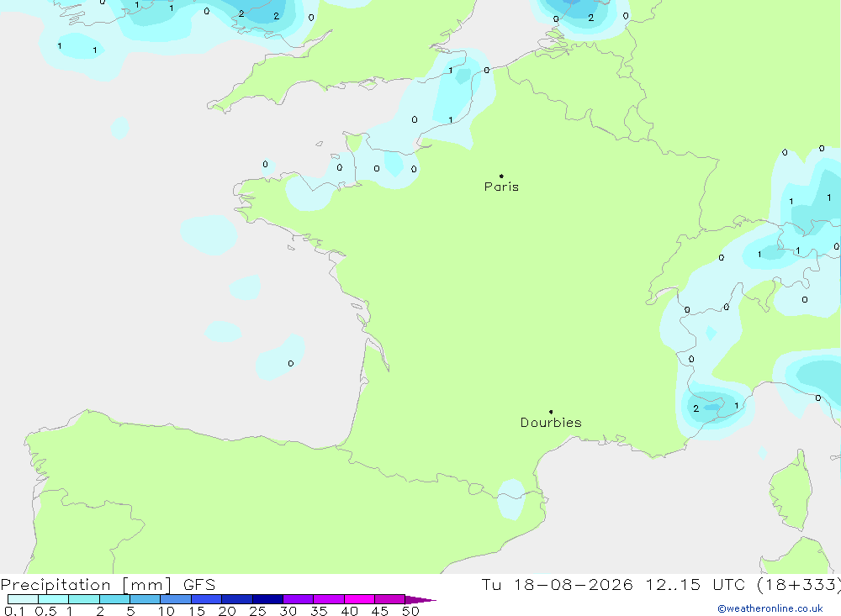Click the legend scale label '15'
The width and height of the screenshot is (841, 616).
point(197,611)
